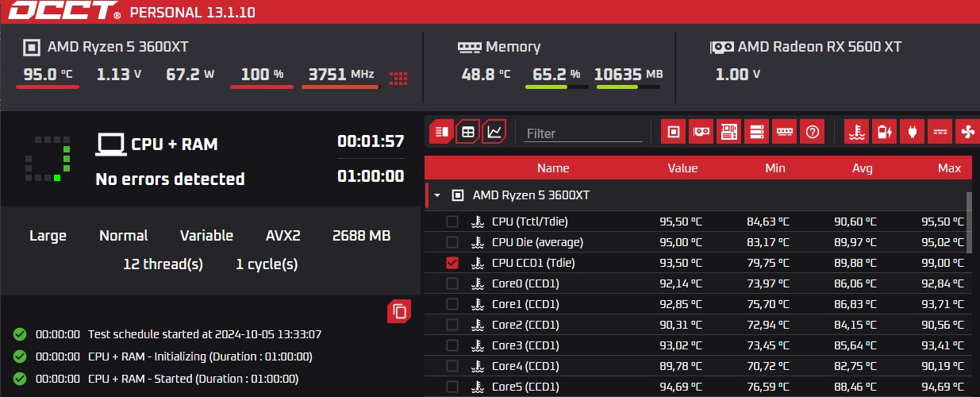
Task: Click into the Filter text field
Action: coord(583,133)
